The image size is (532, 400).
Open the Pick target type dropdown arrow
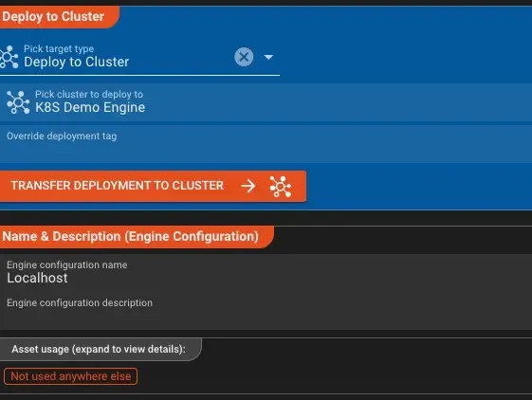tap(268, 57)
